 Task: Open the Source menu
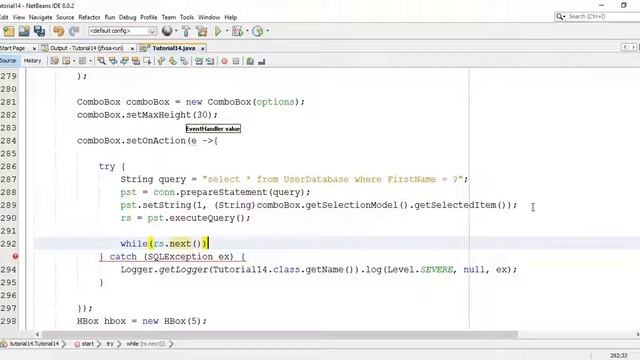(x=65, y=17)
